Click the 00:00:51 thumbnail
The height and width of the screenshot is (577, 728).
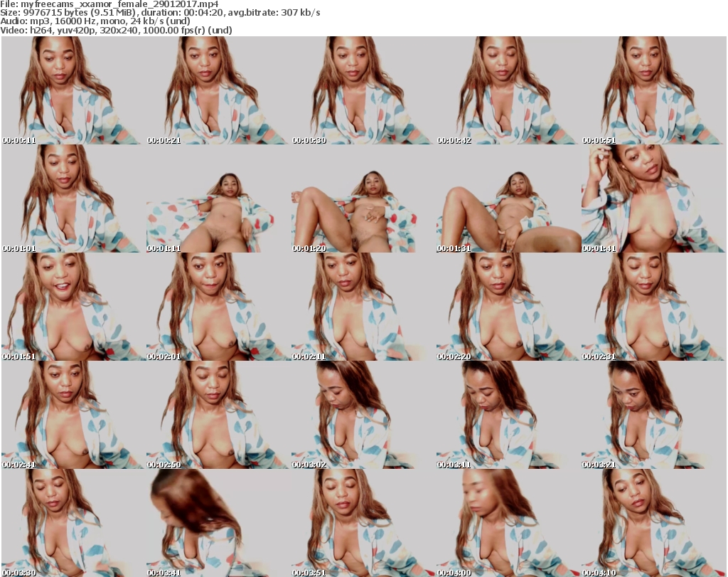(x=653, y=90)
